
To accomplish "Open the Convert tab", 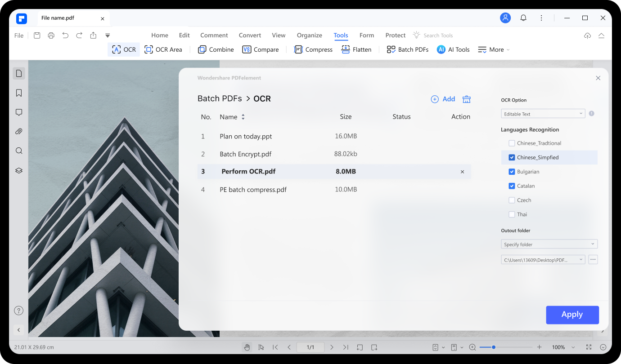I will coord(250,36).
